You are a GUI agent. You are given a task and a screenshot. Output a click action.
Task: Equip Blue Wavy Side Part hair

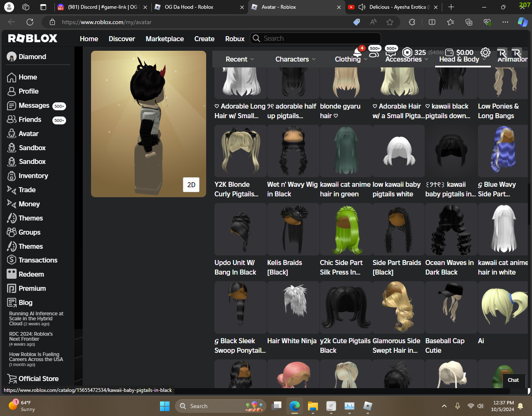coord(504,151)
